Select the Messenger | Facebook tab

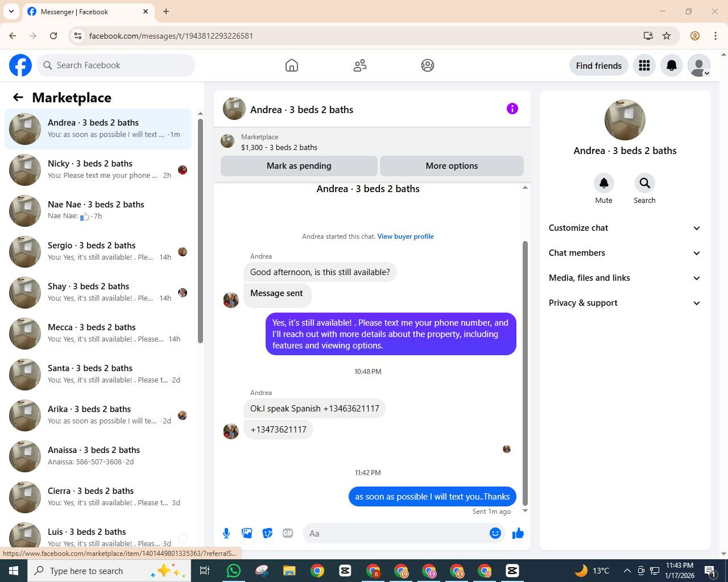88,11
